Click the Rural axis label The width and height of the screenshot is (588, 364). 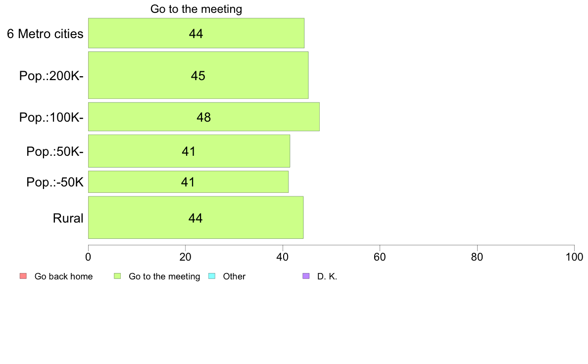tap(68, 218)
